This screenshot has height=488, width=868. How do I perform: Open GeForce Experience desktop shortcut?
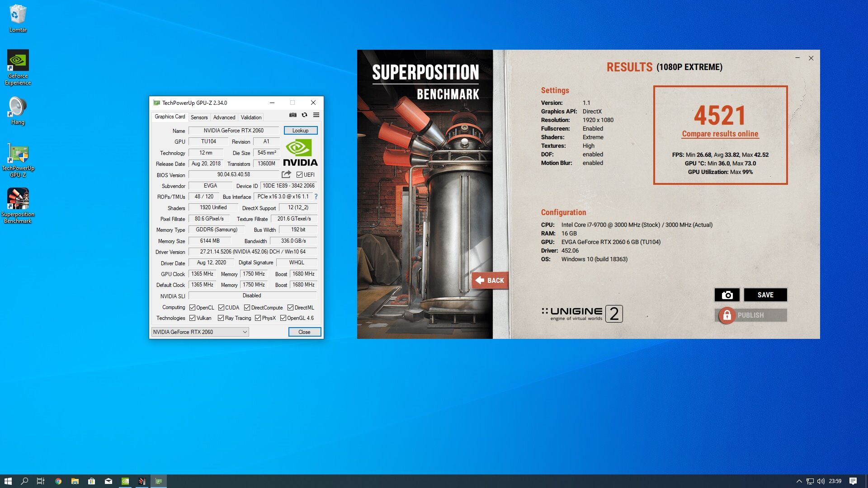click(18, 67)
